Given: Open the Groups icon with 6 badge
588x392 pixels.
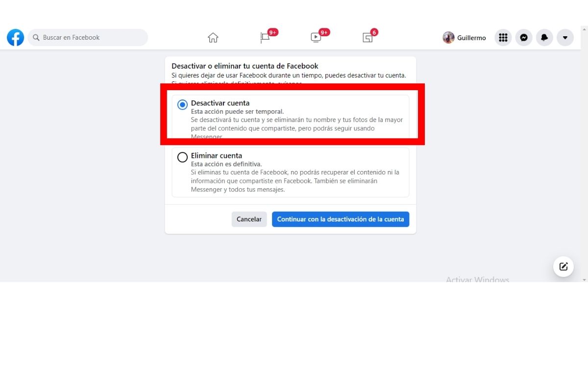Looking at the screenshot, I should (367, 38).
